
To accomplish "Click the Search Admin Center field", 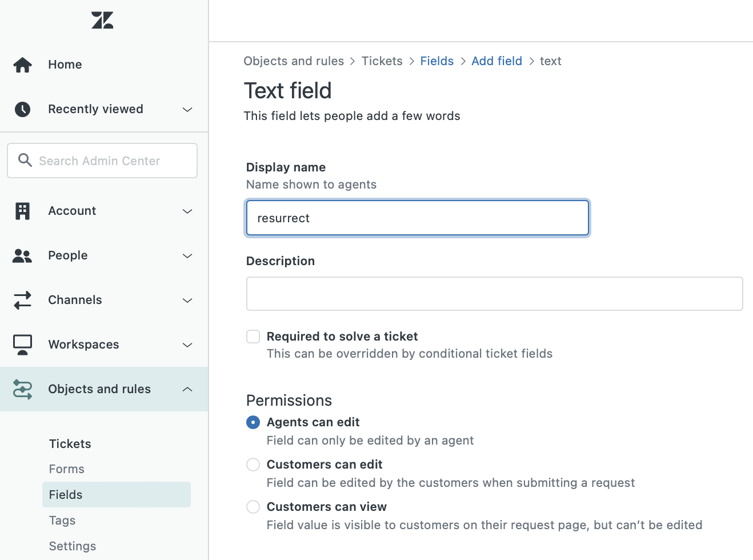I will coord(102,161).
